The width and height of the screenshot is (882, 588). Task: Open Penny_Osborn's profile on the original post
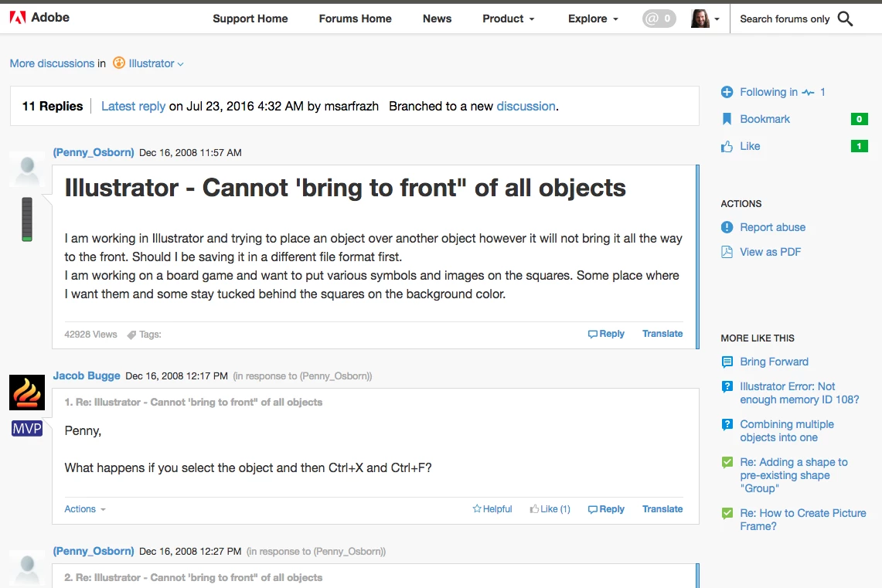(94, 152)
